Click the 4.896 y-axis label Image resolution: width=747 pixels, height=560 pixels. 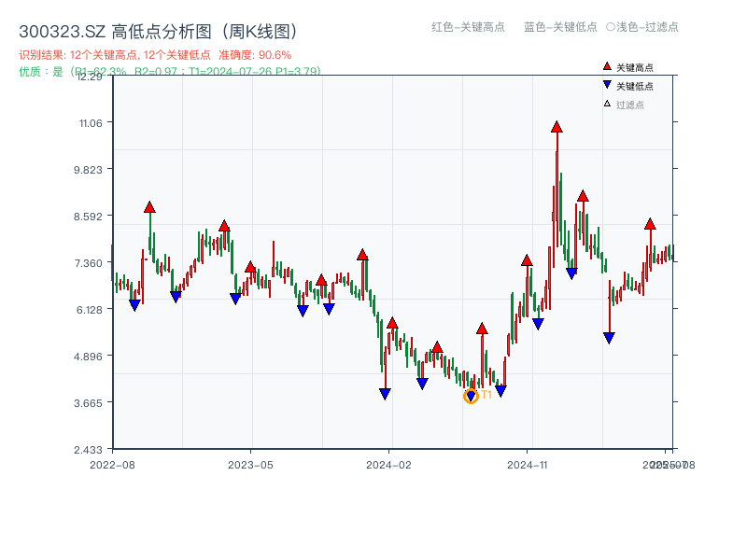pyautogui.click(x=88, y=357)
